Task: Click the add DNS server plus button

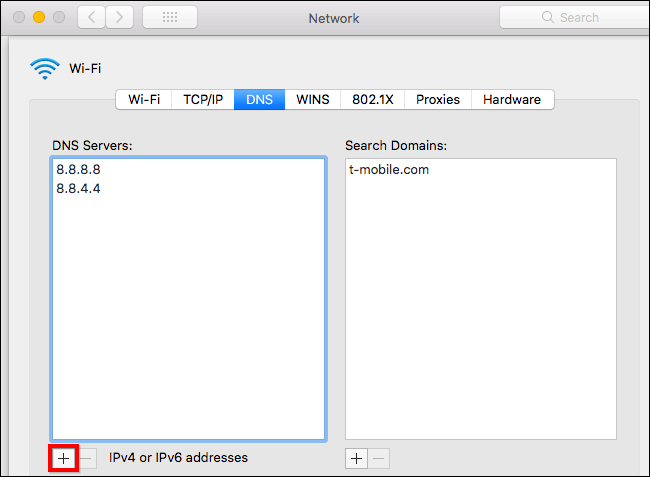Action: [64, 458]
